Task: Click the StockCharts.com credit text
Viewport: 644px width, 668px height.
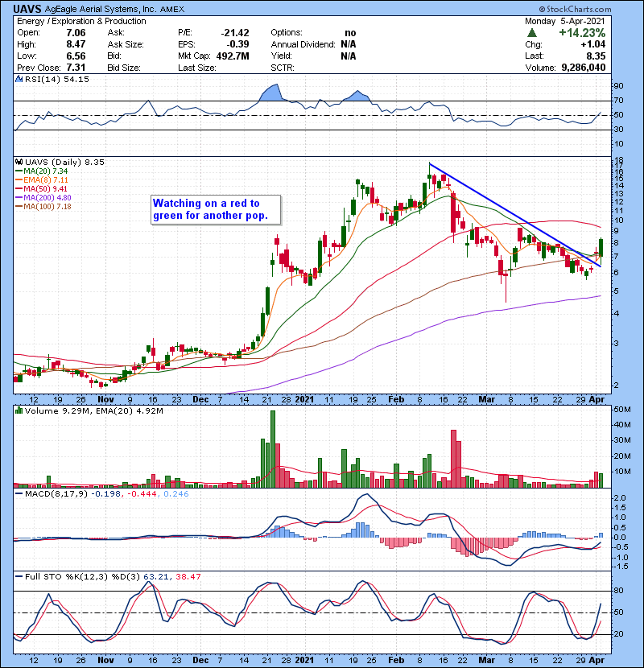Action: pyautogui.click(x=575, y=9)
